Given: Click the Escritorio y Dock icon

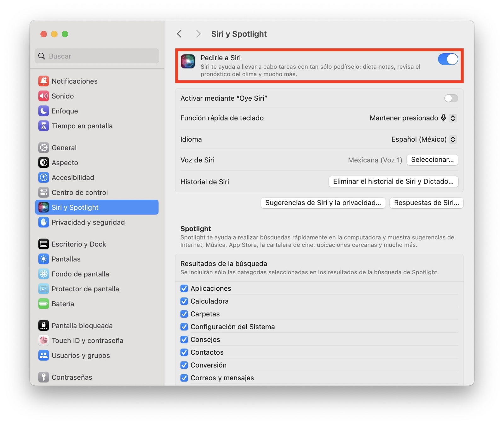Looking at the screenshot, I should [x=43, y=244].
